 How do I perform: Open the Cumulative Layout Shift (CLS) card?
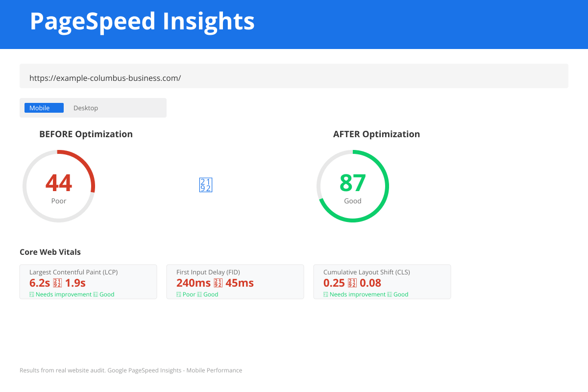click(382, 282)
